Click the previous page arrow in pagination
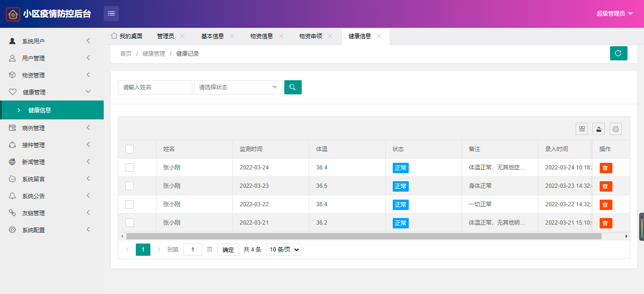Screen dimensions: 644x294 click(127, 250)
